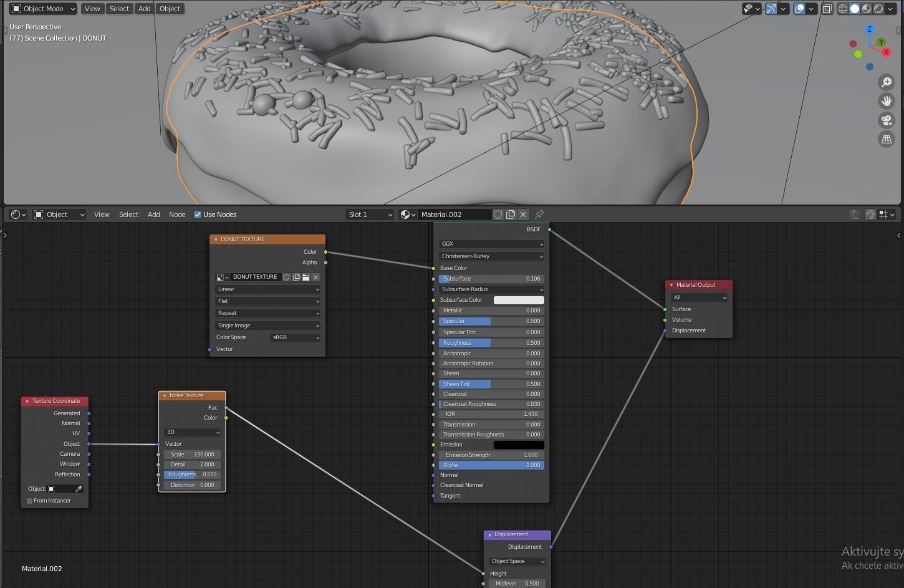Unlink the DONUT TEXTURE image
Viewport: 904px width, 588px height.
coord(315,277)
